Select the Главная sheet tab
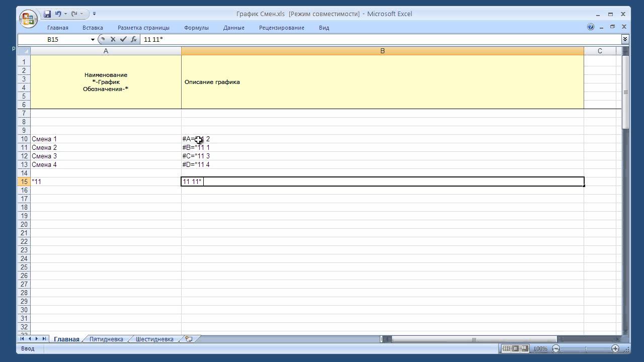 click(66, 339)
